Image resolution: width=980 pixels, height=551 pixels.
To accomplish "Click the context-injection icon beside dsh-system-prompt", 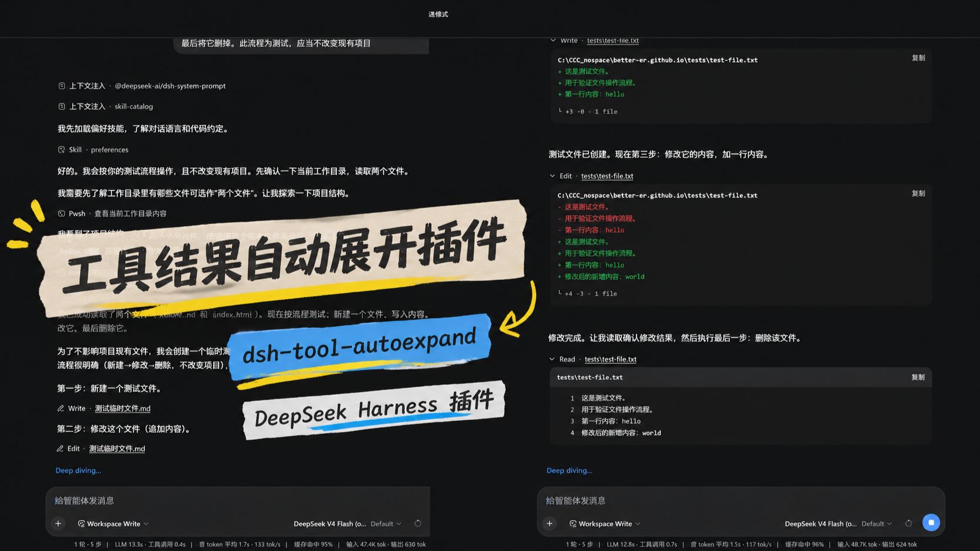I will (62, 86).
